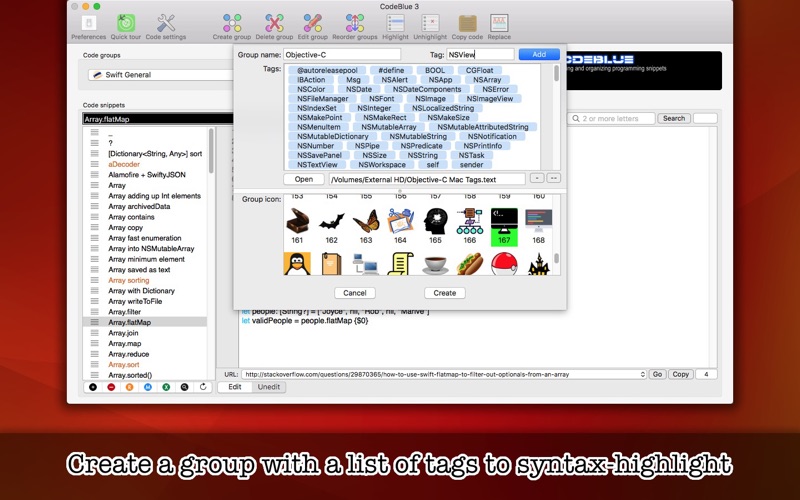Click the tags file path field
This screenshot has height=500, width=800.
tap(427, 179)
